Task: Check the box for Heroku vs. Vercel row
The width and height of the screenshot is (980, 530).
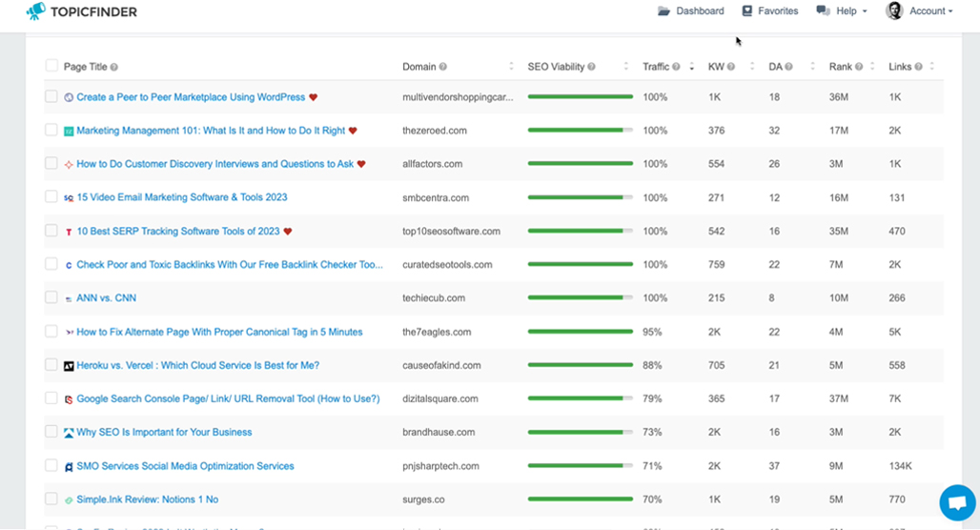Action: (x=51, y=364)
